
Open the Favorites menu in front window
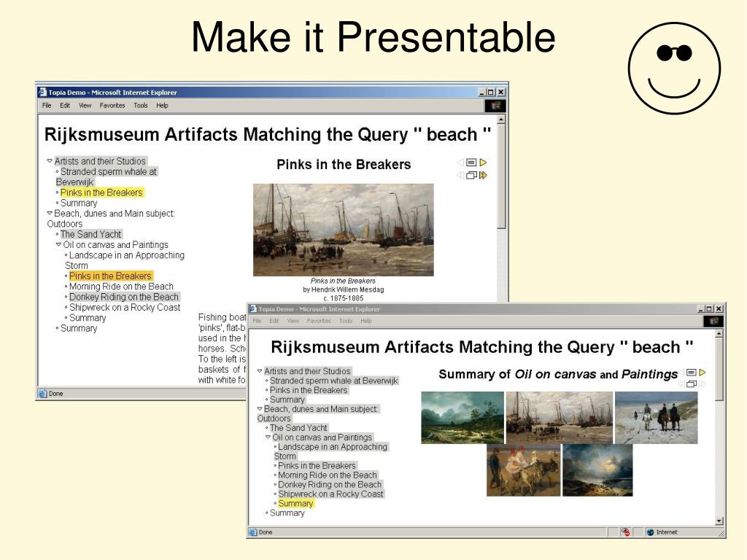(319, 321)
